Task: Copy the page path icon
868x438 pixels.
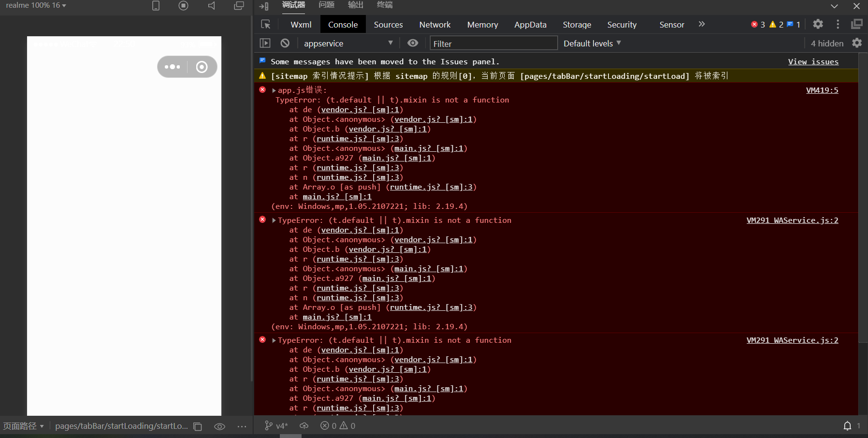Action: [198, 426]
